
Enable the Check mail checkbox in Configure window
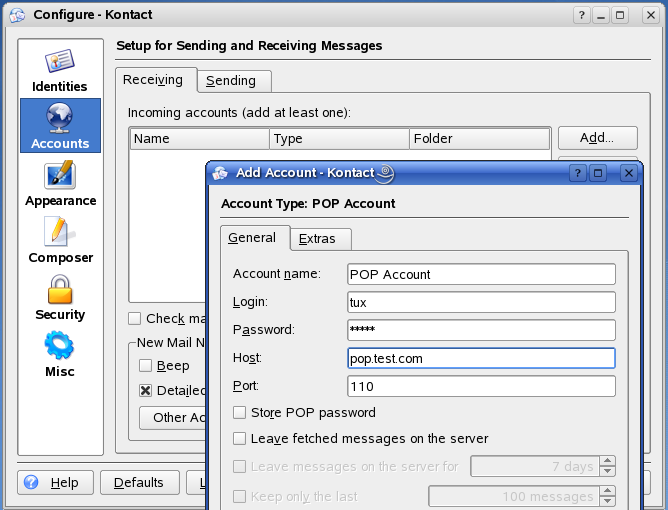pyautogui.click(x=135, y=318)
